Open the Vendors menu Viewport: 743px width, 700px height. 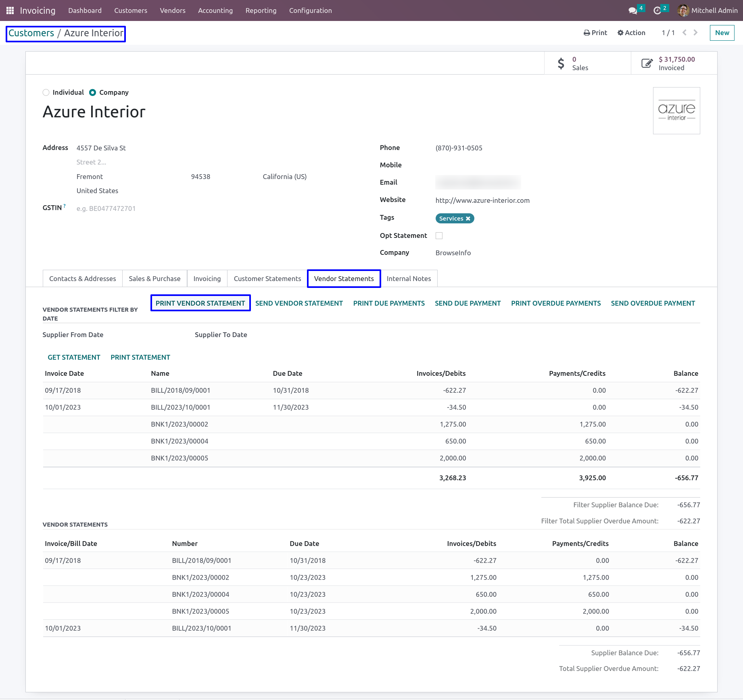click(173, 10)
